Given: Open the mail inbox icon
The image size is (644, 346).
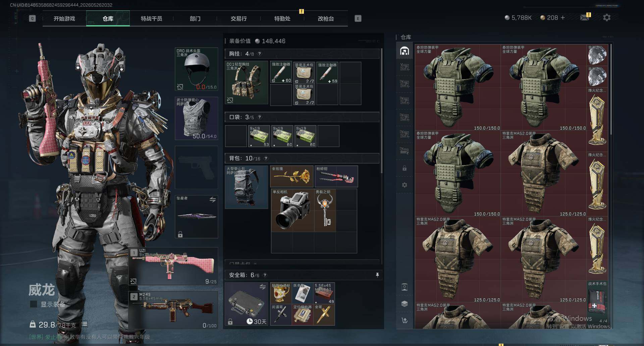Looking at the screenshot, I should (x=585, y=17).
